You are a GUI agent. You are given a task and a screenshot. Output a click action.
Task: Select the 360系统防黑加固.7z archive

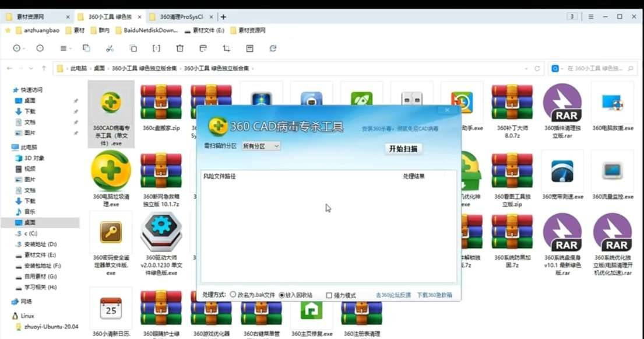[x=512, y=241]
